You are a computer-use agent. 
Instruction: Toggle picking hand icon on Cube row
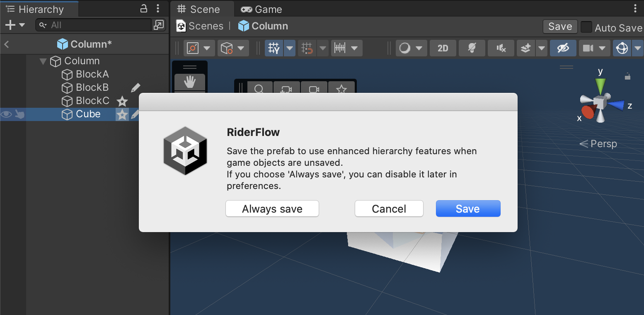(x=19, y=114)
